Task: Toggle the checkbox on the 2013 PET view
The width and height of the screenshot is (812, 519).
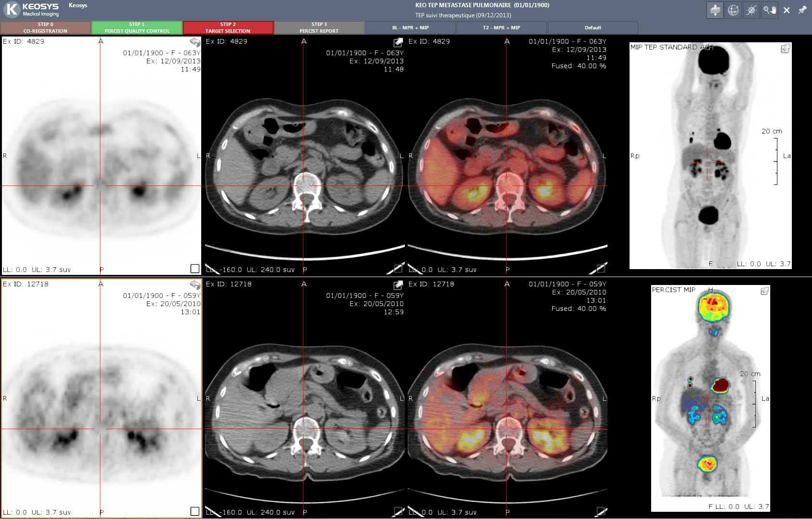Action: coord(195,269)
